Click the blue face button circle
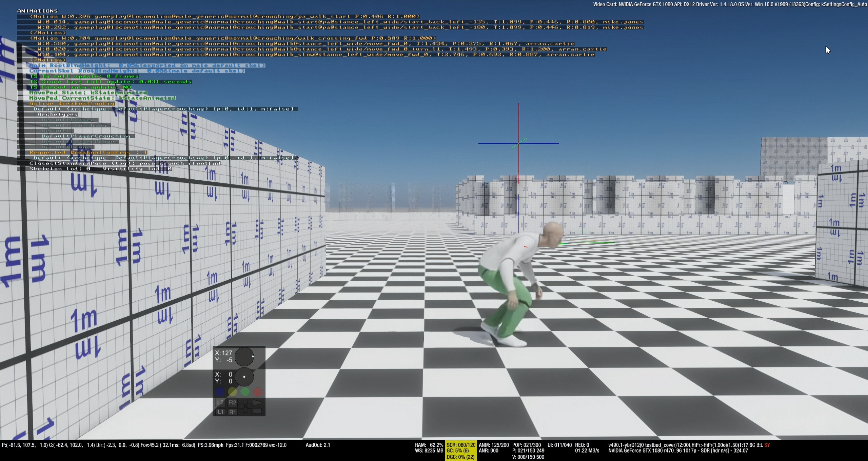 [220, 392]
